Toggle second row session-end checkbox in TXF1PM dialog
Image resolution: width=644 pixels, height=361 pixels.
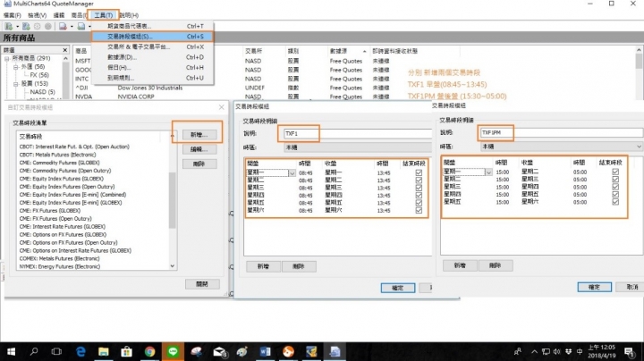[x=615, y=180]
